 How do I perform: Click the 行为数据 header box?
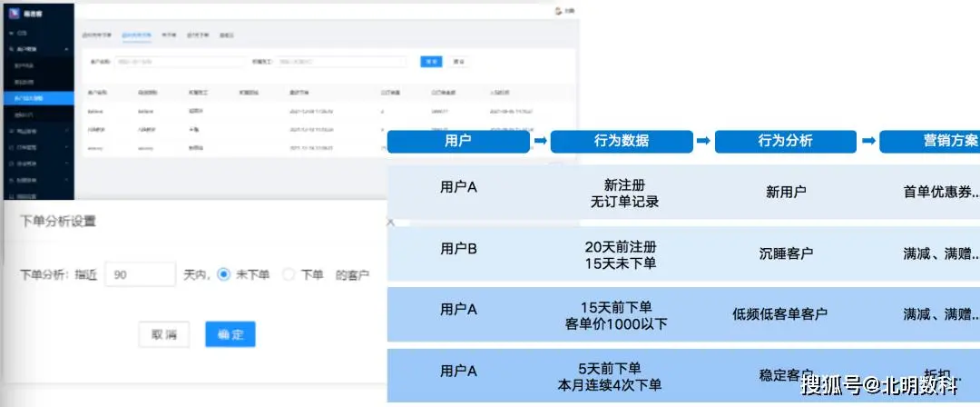(x=622, y=142)
